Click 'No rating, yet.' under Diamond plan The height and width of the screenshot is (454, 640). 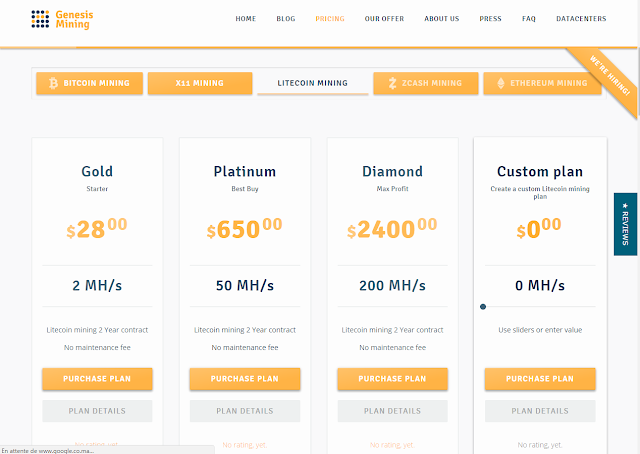click(392, 445)
